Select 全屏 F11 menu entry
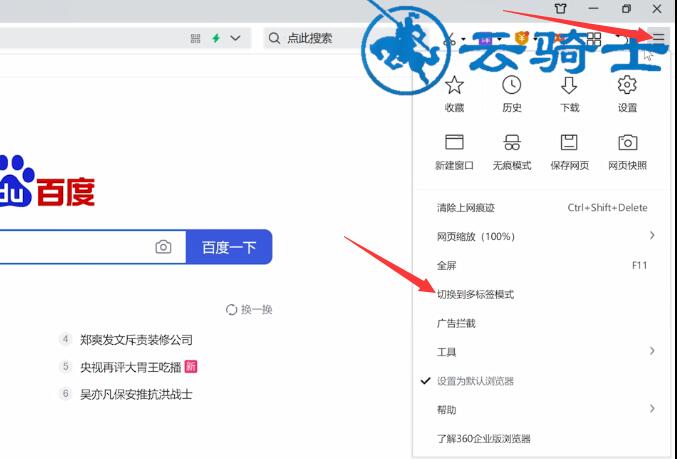Screen dimensions: 677x459 (x=542, y=266)
